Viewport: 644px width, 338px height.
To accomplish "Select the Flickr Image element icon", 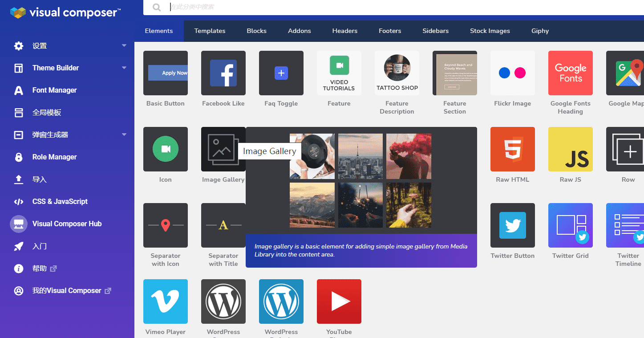I will tap(513, 73).
